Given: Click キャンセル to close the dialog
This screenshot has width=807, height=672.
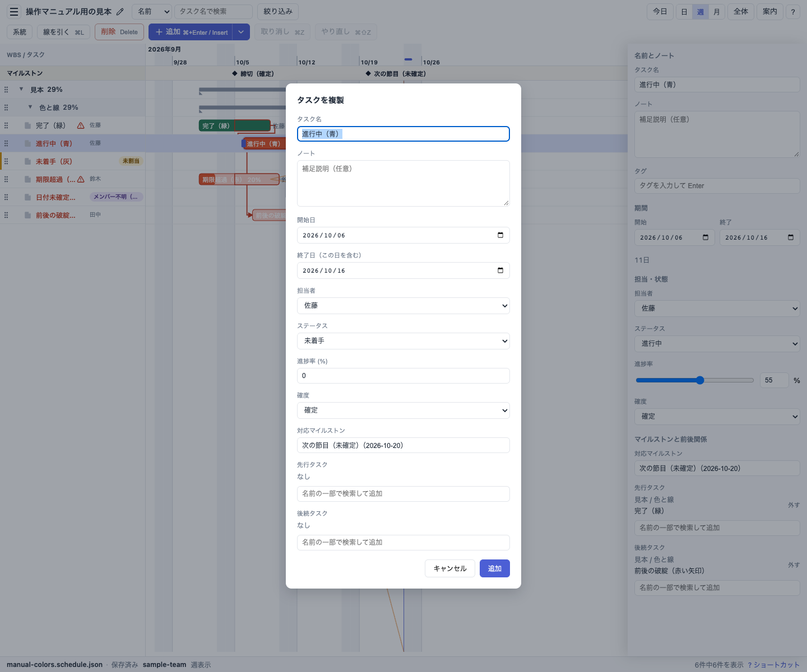Looking at the screenshot, I should point(450,568).
